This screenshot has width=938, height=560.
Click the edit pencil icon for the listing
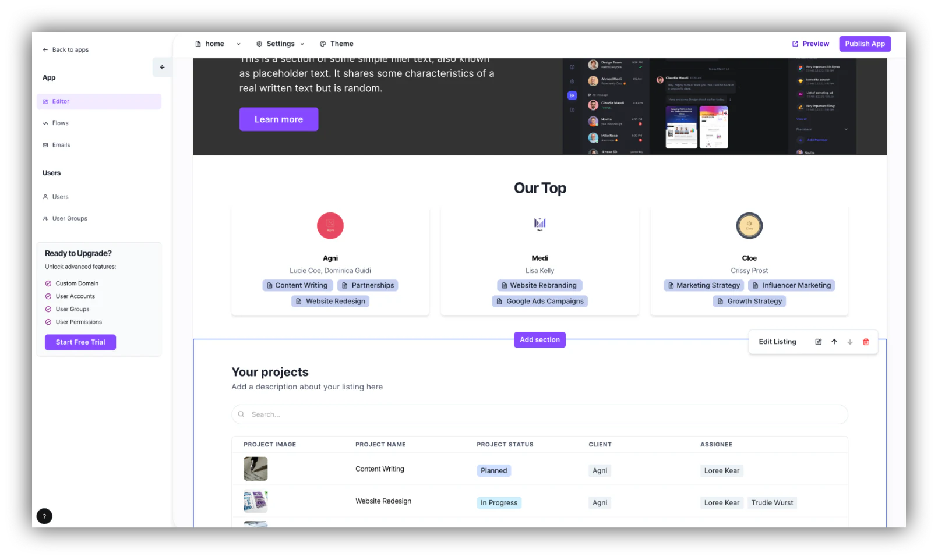tap(818, 342)
